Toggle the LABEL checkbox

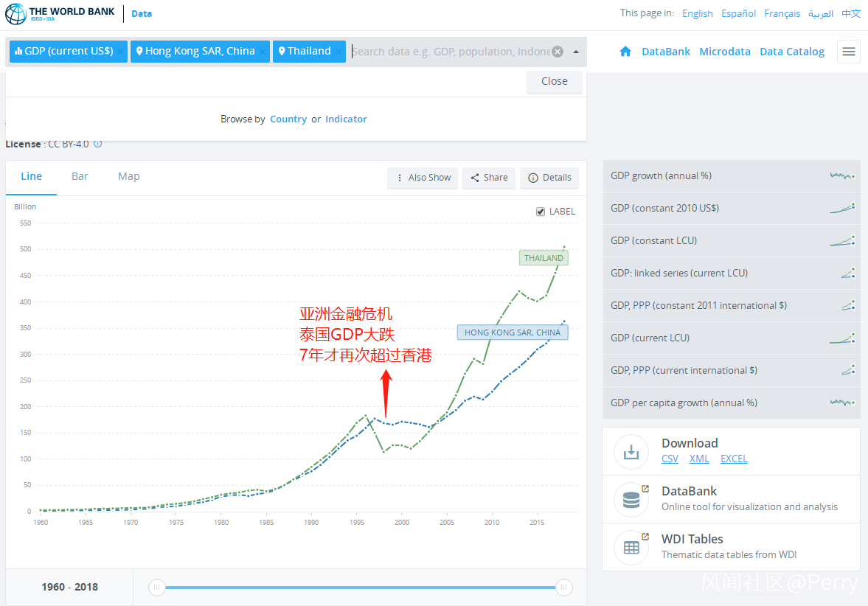(x=541, y=212)
